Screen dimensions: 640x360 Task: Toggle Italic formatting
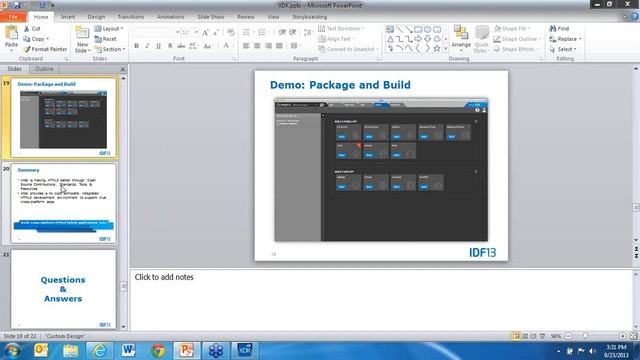(147, 46)
